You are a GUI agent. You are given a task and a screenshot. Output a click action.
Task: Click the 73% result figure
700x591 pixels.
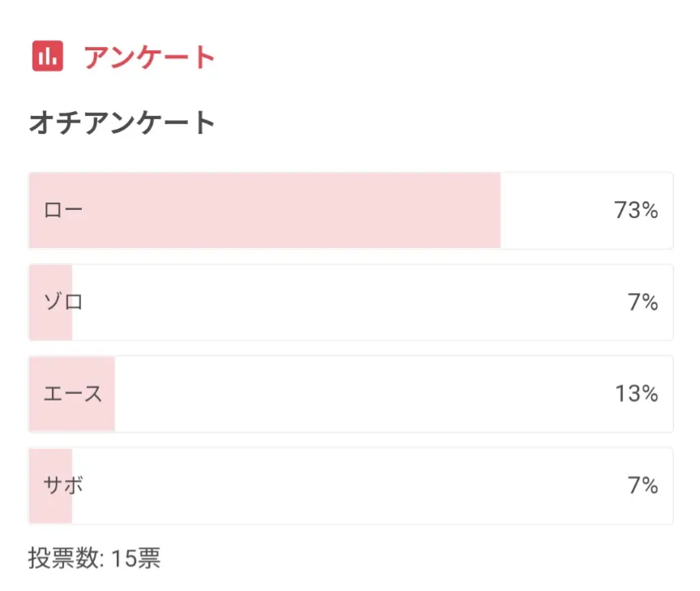[635, 211]
